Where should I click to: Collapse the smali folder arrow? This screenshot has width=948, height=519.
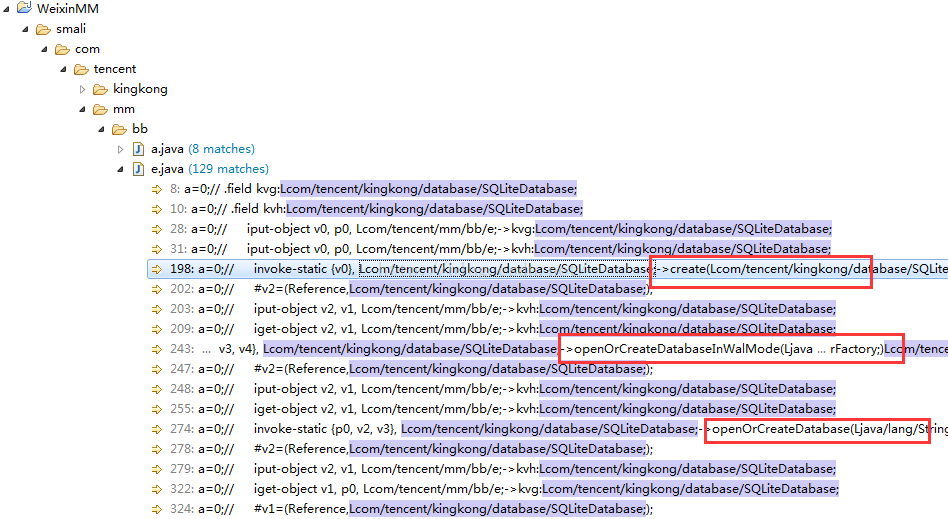pyautogui.click(x=25, y=29)
